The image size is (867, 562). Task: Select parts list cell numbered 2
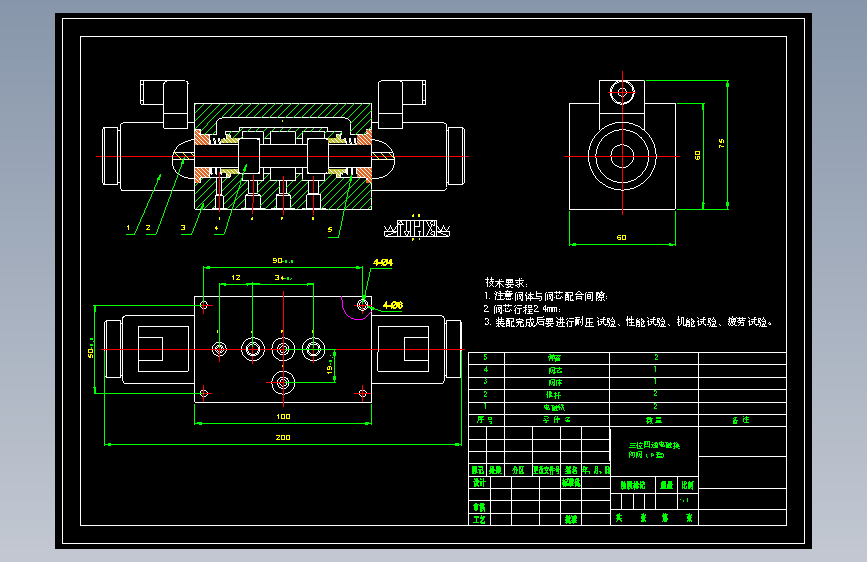(486, 395)
